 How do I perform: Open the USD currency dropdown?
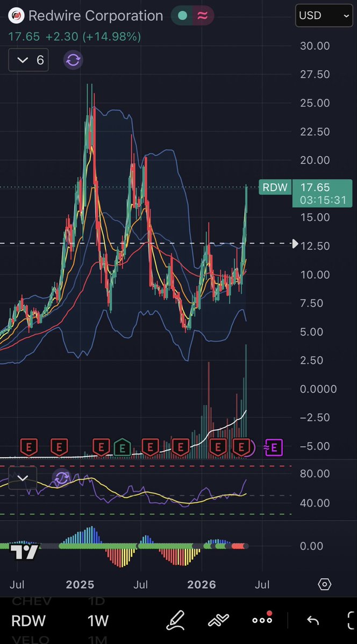(x=324, y=16)
